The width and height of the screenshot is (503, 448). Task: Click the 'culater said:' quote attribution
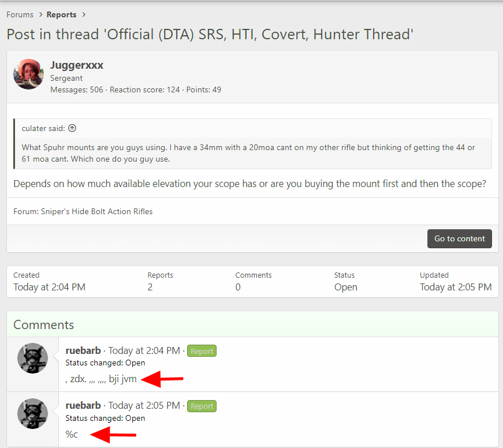click(43, 128)
